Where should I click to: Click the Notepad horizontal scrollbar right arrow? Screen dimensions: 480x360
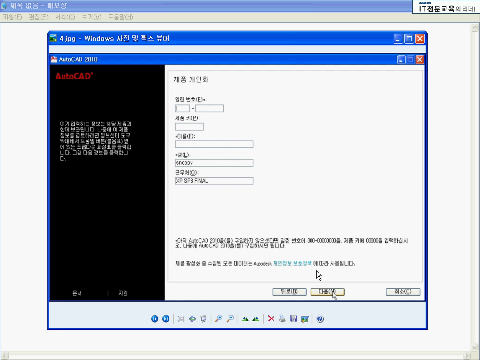[x=467, y=355]
